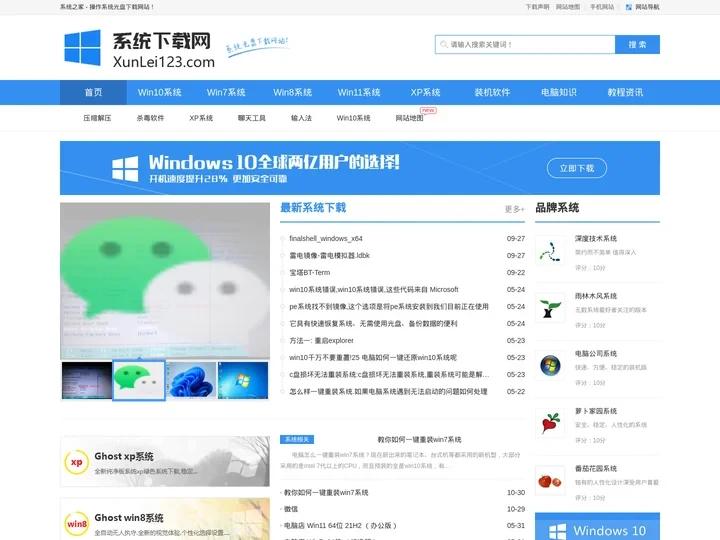
Task: Click the large WeChat slideshow image
Action: (165, 281)
